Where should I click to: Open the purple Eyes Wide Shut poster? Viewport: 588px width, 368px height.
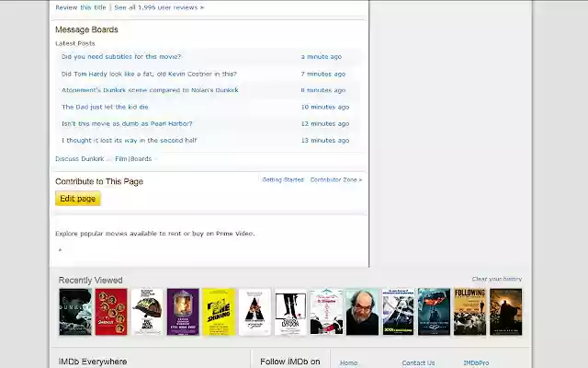click(183, 312)
